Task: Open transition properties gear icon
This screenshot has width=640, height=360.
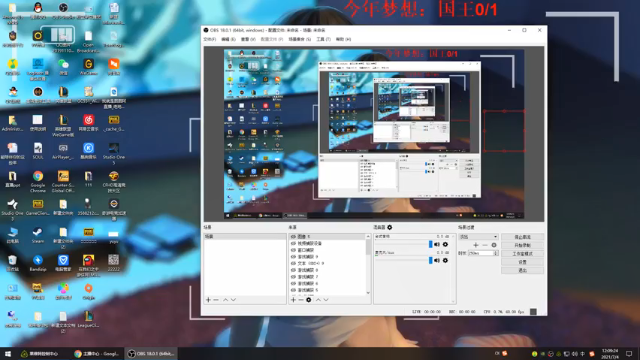Action: (494, 245)
